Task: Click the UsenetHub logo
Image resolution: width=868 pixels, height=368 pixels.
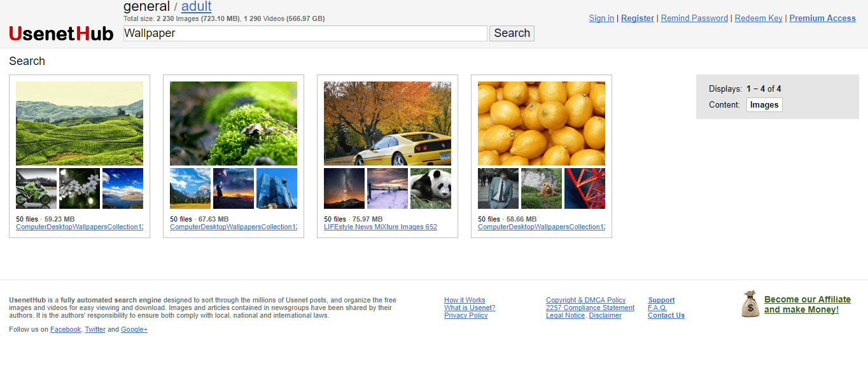Action: pyautogui.click(x=61, y=34)
